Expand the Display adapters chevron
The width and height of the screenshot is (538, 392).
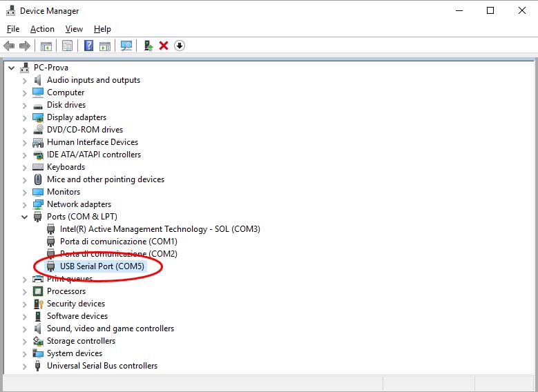(x=24, y=118)
